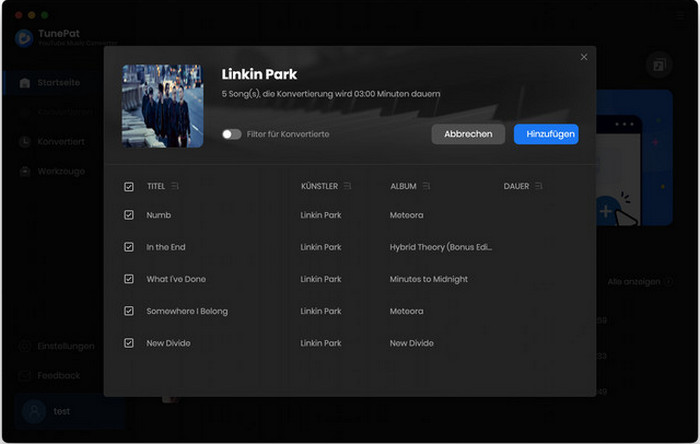Click the music library icon at top right
The image size is (700, 444).
tap(659, 66)
